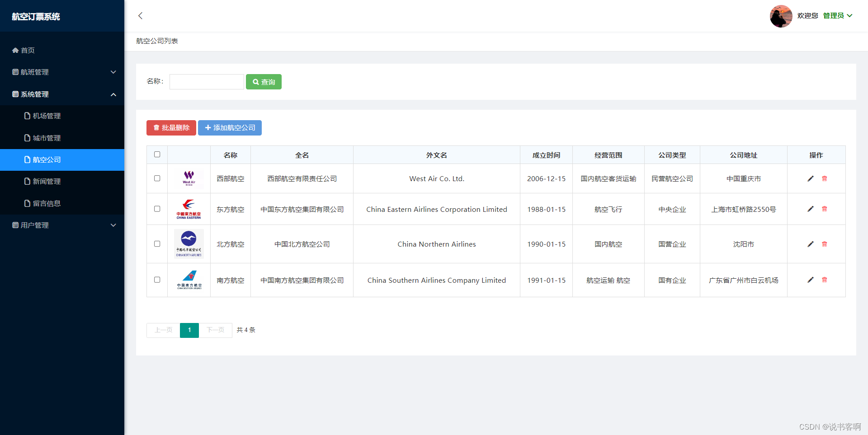Delete the 南方航空 row with trash icon
Image resolution: width=868 pixels, height=435 pixels.
tap(824, 280)
